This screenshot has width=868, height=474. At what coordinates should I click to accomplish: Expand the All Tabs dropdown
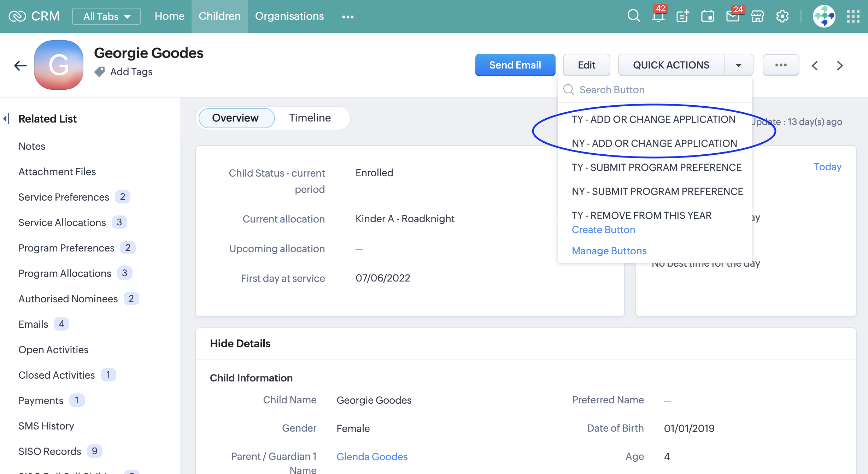[x=106, y=16]
